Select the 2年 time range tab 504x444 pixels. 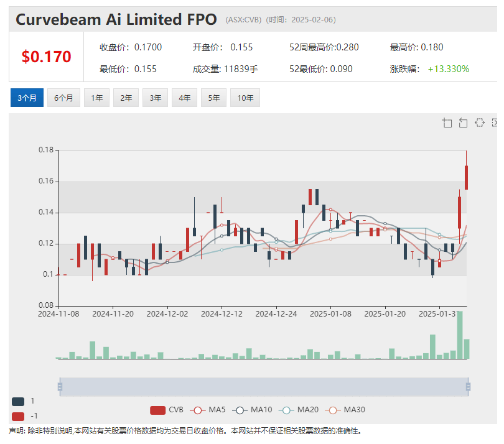point(126,98)
